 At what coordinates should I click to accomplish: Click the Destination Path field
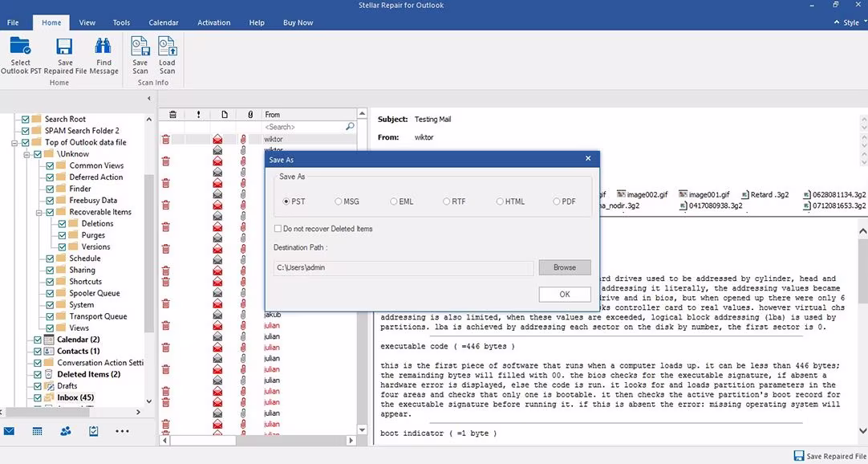(404, 267)
